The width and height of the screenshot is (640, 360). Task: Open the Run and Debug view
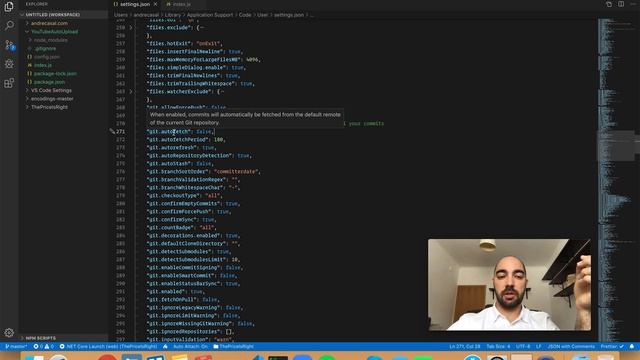(x=9, y=64)
